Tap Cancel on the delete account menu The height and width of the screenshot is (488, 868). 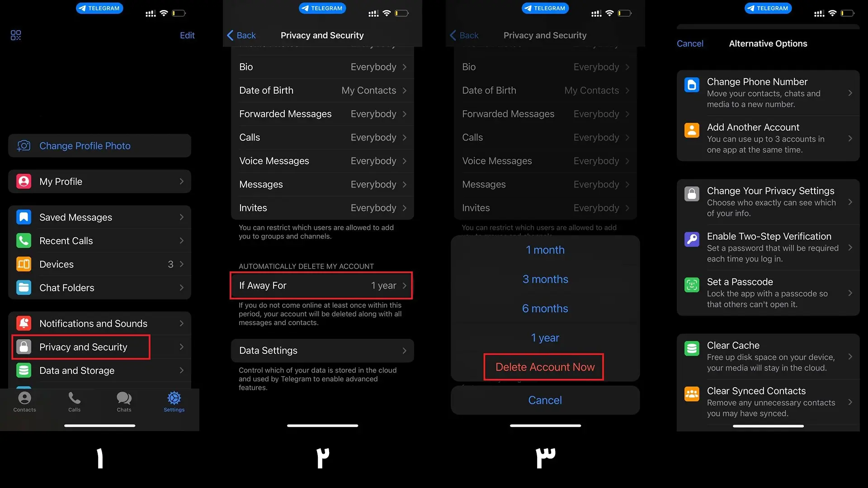coord(545,400)
